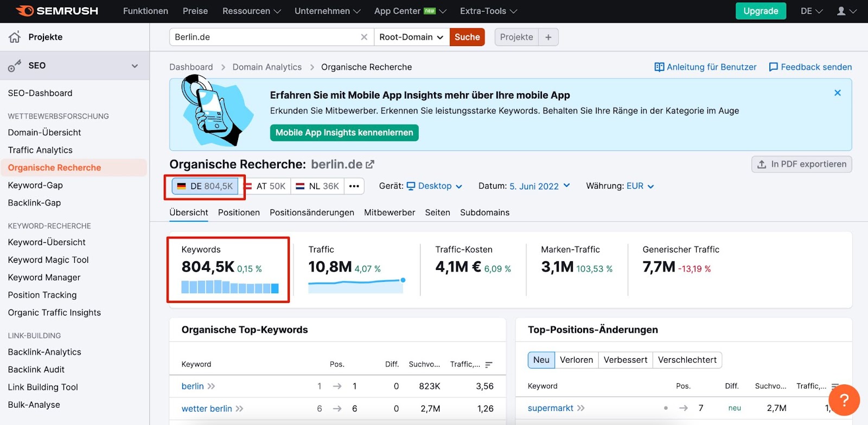This screenshot has width=868, height=425.
Task: Open the Root-Domain dropdown
Action: pos(412,37)
